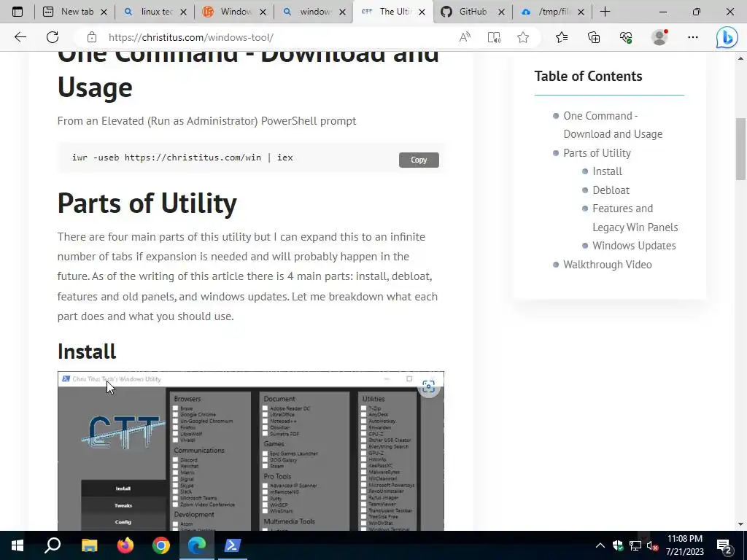747x560 pixels.
Task: Switch to the GitHub tab
Action: click(x=472, y=12)
